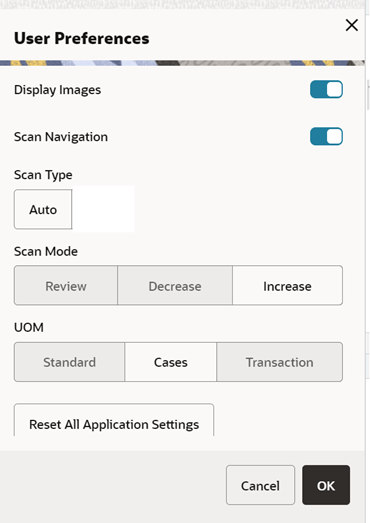The width and height of the screenshot is (370, 523).
Task: Click Reset All Application Settings button
Action: point(114,421)
